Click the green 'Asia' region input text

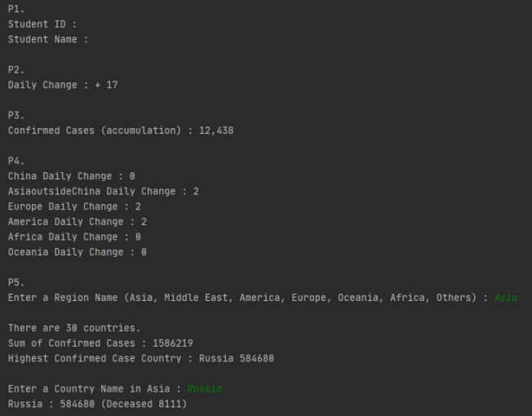[506, 298]
